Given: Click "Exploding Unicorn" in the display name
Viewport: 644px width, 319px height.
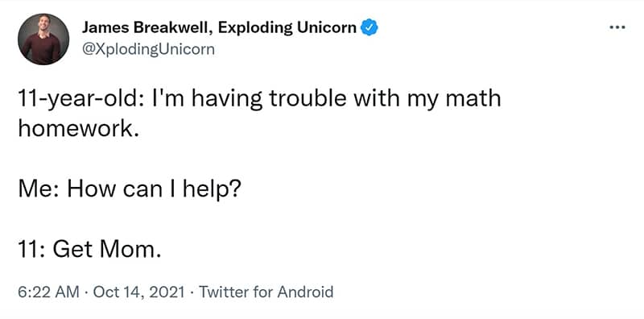Looking at the screenshot, I should click(x=287, y=27).
